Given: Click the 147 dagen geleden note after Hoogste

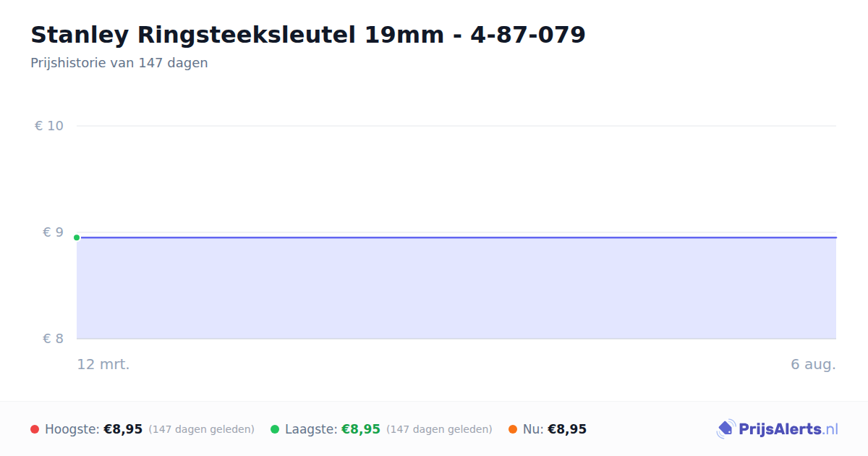Looking at the screenshot, I should (202, 429).
